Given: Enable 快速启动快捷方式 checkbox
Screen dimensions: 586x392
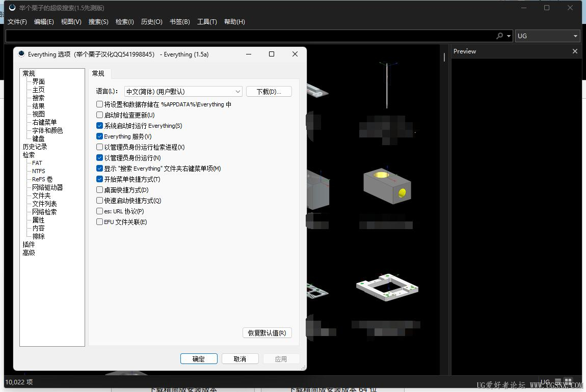Looking at the screenshot, I should click(99, 201).
